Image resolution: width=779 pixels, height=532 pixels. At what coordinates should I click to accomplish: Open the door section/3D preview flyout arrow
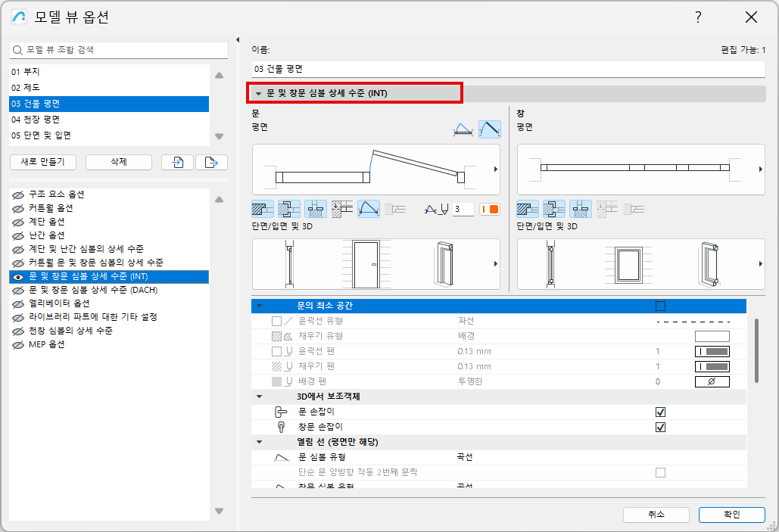pyautogui.click(x=495, y=264)
